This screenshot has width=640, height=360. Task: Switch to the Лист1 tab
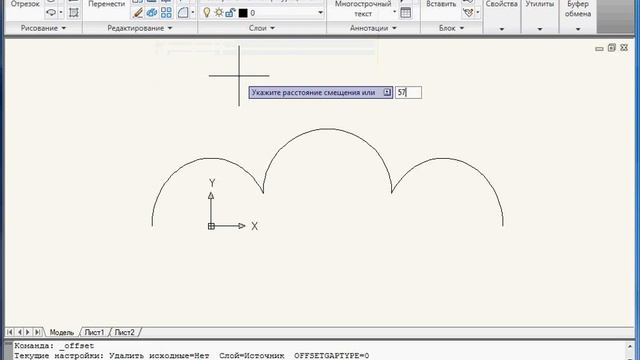point(94,332)
